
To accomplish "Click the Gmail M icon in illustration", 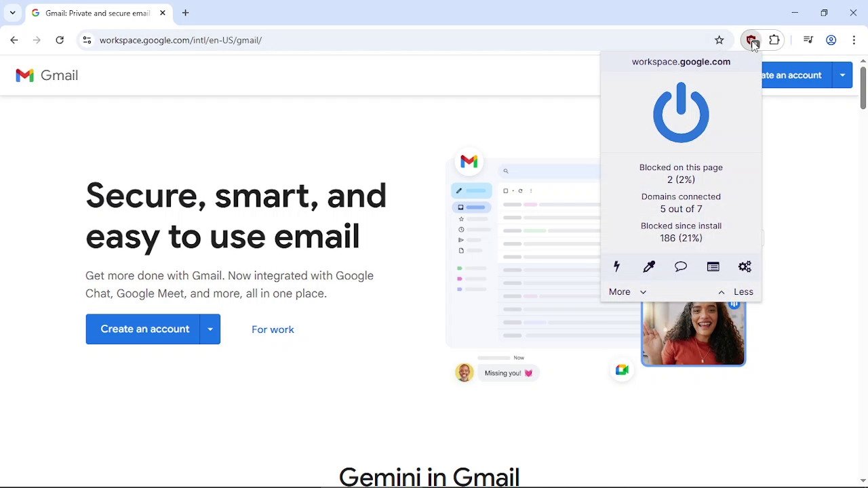I will (469, 161).
